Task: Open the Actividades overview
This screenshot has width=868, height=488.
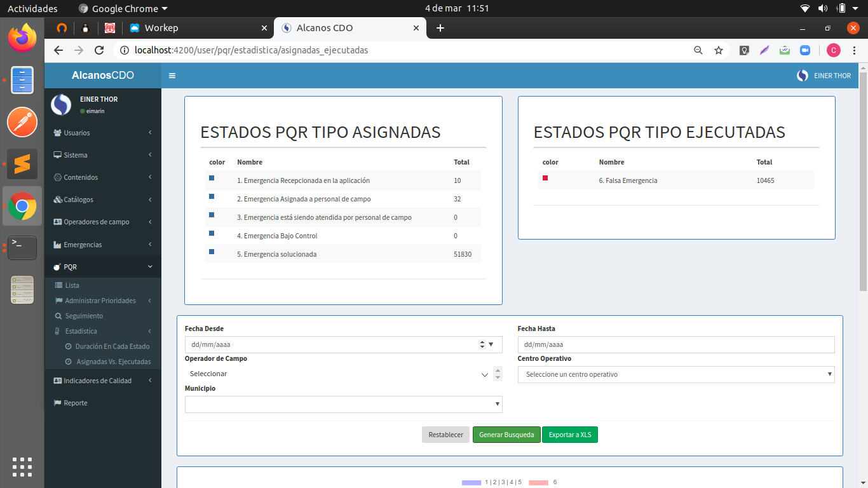Action: [x=32, y=8]
